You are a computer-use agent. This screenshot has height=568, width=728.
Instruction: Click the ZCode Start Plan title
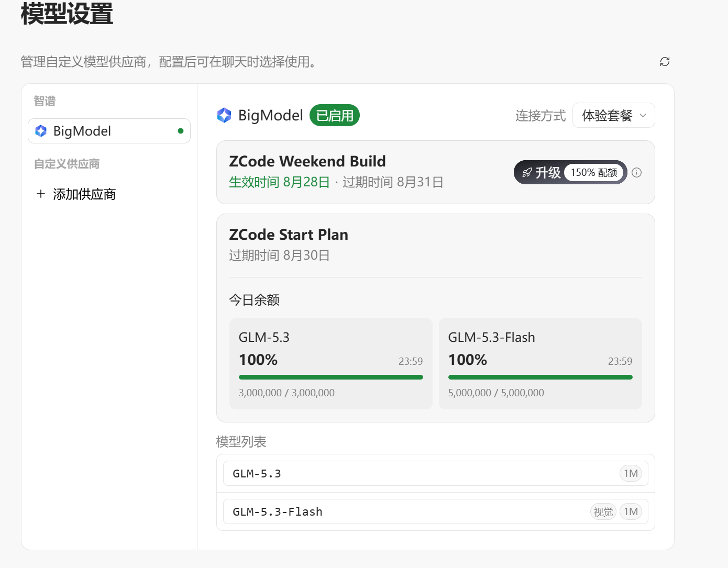click(x=289, y=235)
